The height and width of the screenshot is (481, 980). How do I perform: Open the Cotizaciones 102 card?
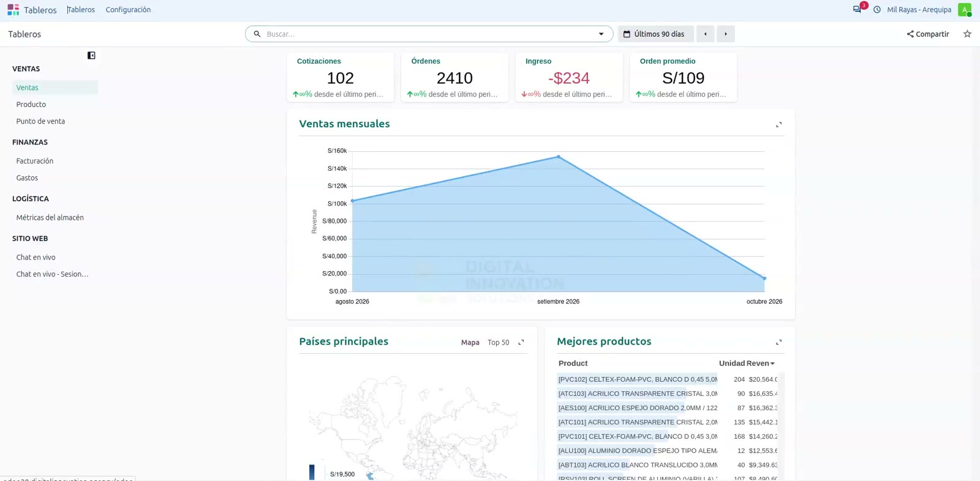pos(341,77)
